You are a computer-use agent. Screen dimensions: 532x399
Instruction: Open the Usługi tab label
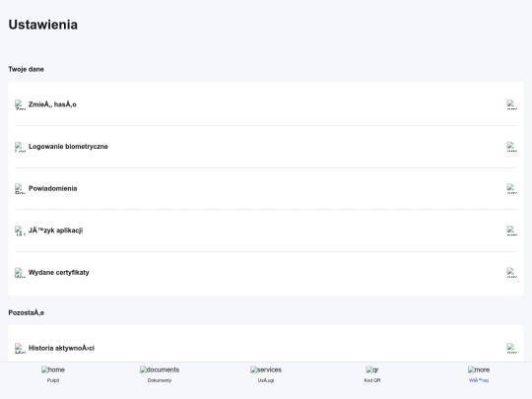[266, 380]
